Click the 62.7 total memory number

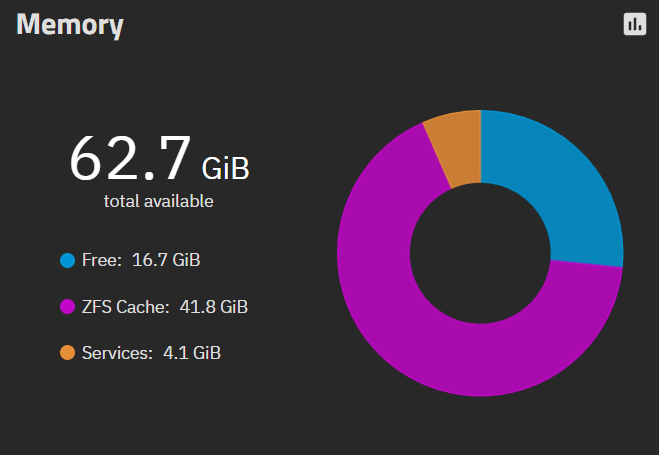click(x=130, y=159)
